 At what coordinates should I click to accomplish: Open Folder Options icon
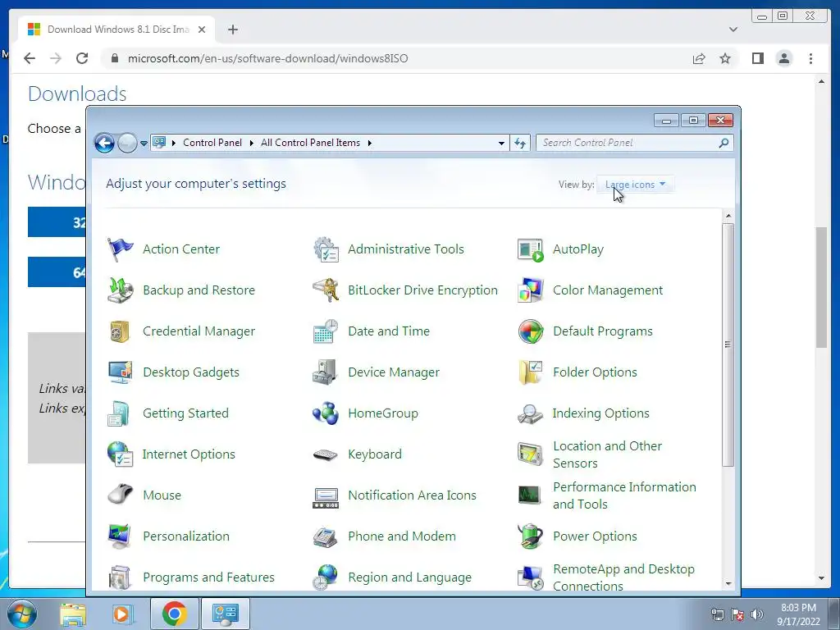[x=531, y=372]
